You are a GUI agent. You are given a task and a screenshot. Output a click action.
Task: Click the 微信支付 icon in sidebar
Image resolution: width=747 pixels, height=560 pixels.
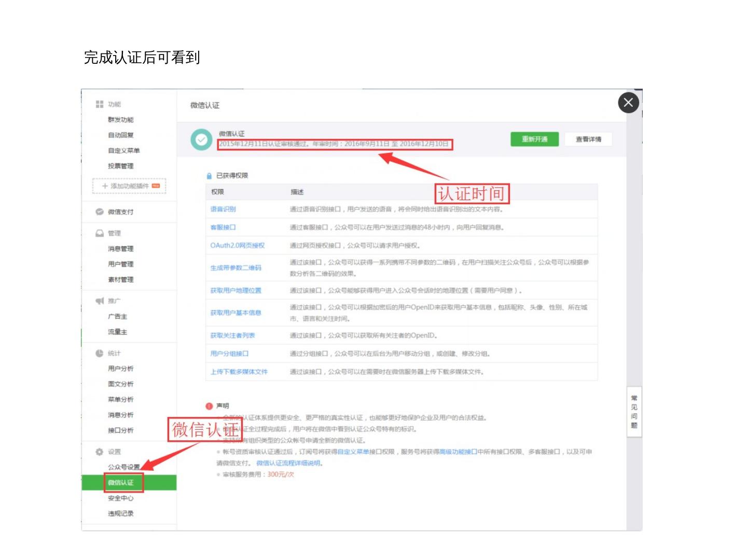[100, 212]
